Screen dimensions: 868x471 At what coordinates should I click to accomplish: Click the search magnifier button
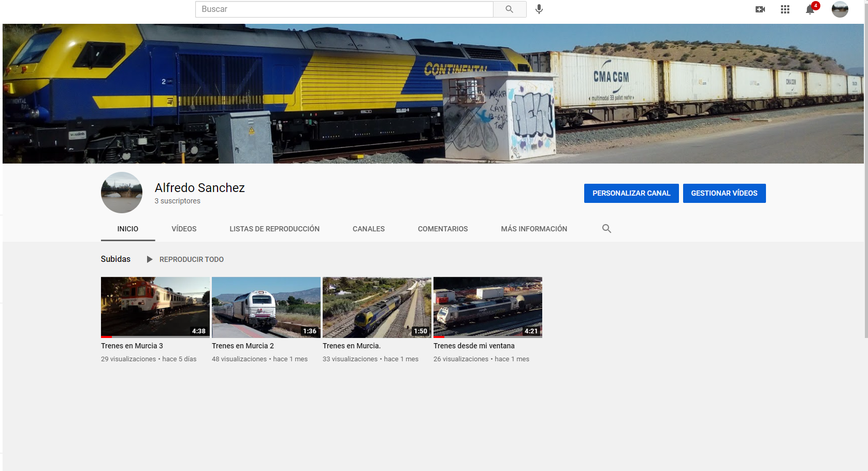point(510,9)
